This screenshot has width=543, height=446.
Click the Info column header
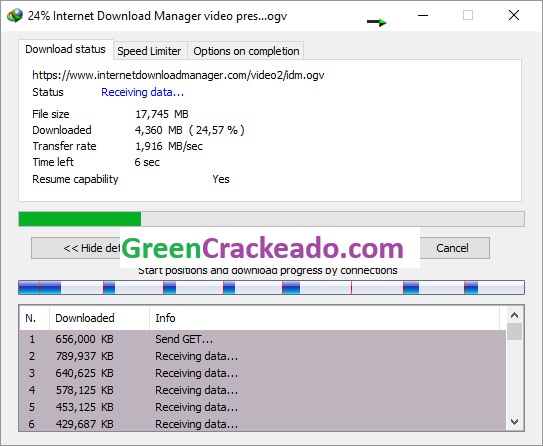click(x=324, y=318)
